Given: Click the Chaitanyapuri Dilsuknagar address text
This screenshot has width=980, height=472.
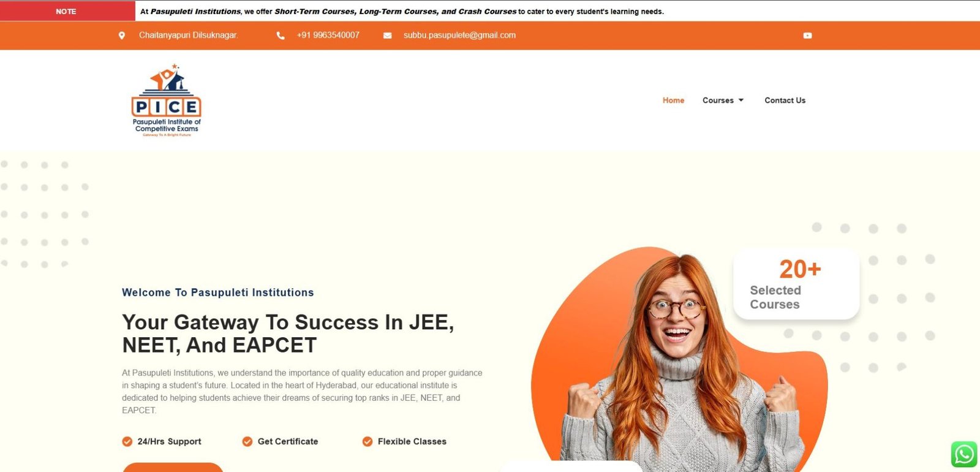Looking at the screenshot, I should coord(189,36).
